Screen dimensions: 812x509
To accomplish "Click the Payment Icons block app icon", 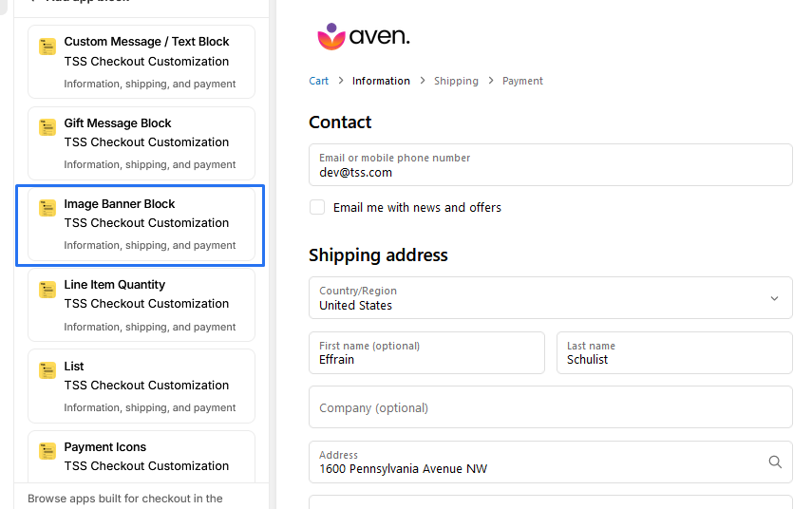I will (x=47, y=451).
